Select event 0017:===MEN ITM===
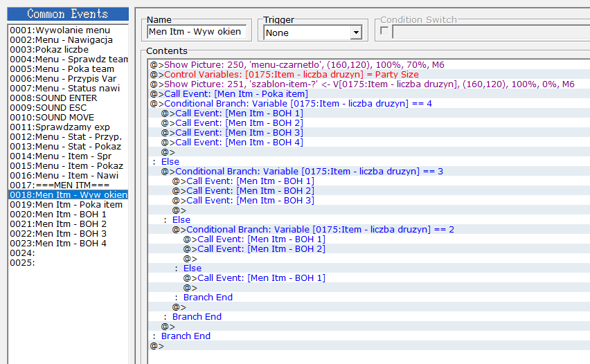The image size is (590, 364). click(x=68, y=185)
